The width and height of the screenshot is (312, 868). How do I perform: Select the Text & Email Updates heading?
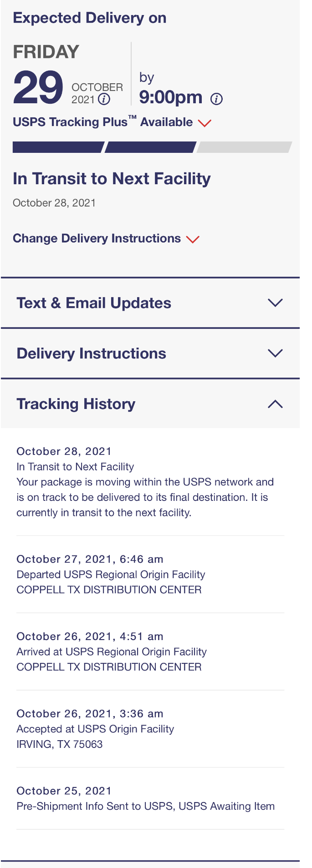click(94, 303)
